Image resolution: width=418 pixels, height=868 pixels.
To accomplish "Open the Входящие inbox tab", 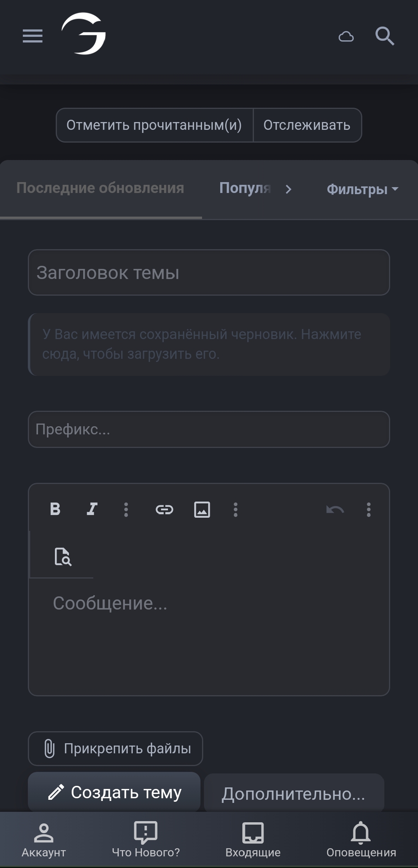I will 253,839.
